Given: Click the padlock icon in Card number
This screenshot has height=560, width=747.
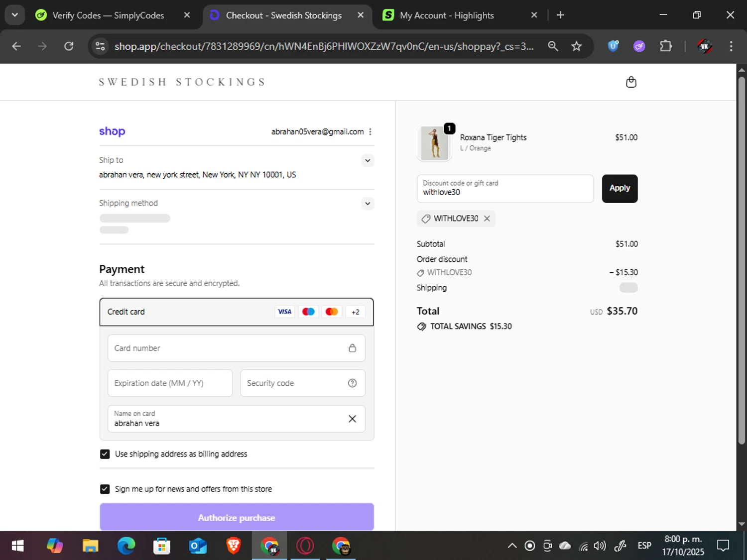Looking at the screenshot, I should tap(353, 348).
